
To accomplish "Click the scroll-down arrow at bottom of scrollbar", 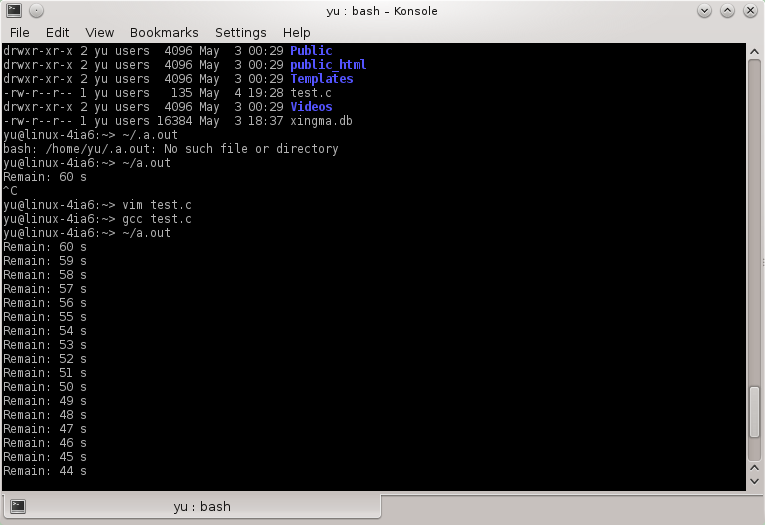I will tap(756, 482).
